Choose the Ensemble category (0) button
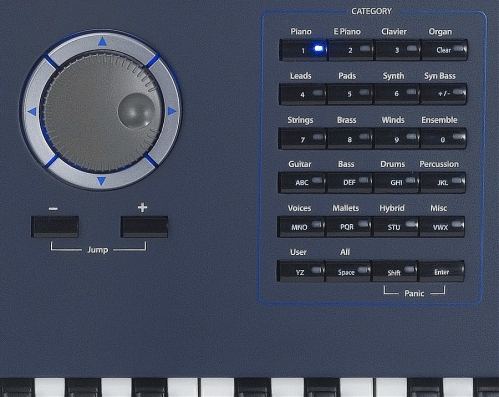Viewport: 499px width, 397px height. tap(443, 139)
